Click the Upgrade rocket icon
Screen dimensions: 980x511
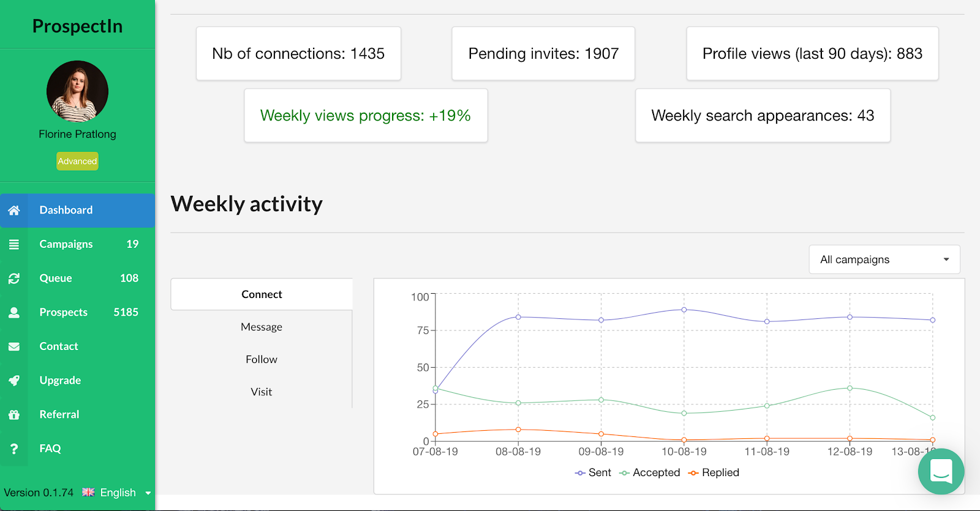(x=14, y=381)
